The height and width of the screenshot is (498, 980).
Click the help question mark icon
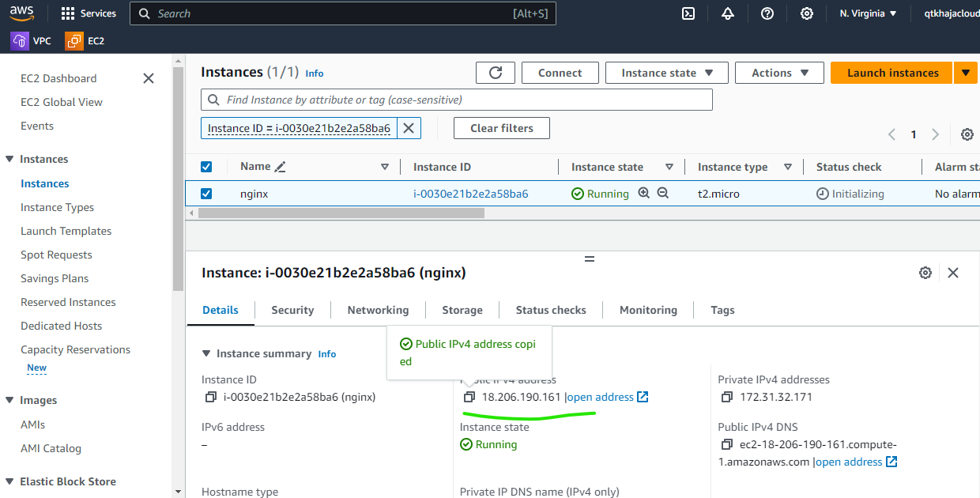pos(767,13)
